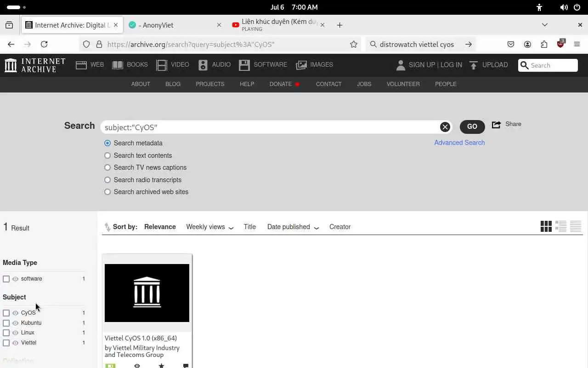588x368 pixels.
Task: Check the CyOS subject filter
Action: (x=6, y=313)
